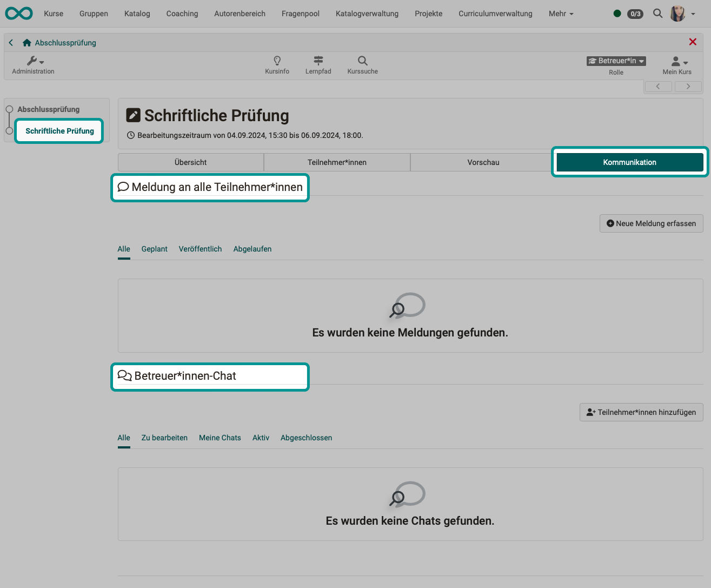The image size is (711, 588).
Task: Open the Lernpfad signpost icon
Action: click(318, 61)
